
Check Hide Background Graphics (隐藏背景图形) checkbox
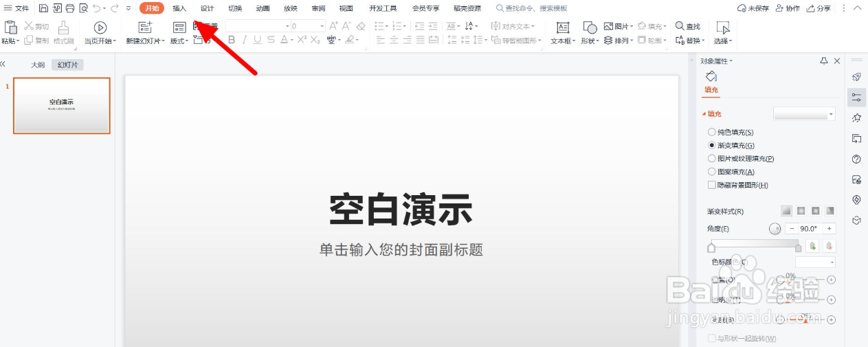click(x=711, y=185)
